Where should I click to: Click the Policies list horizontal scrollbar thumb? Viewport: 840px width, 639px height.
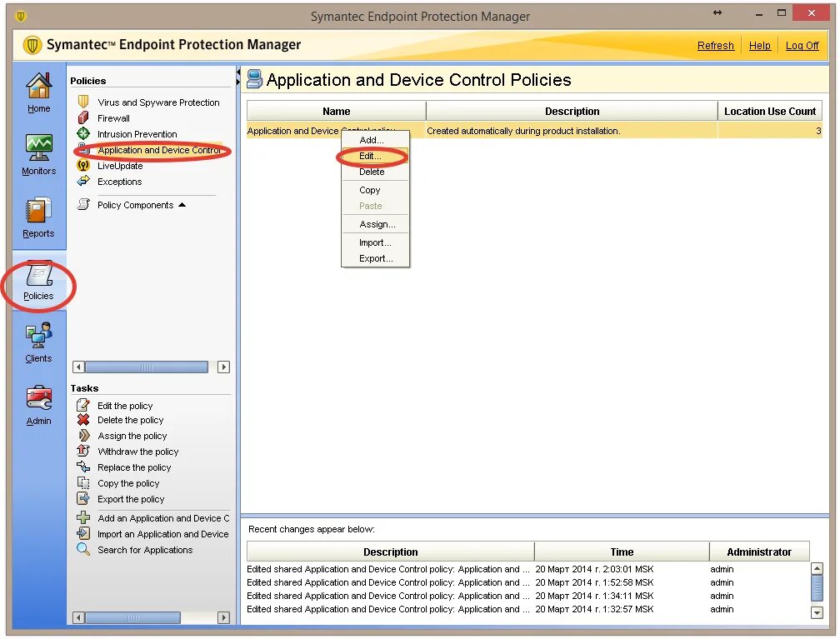click(147, 367)
